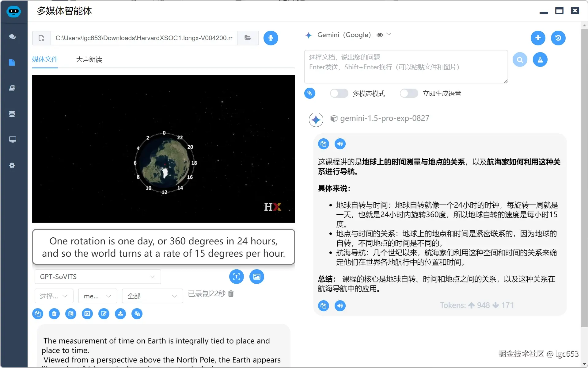
Task: Open the Gemini provider chevron dropdown
Action: coord(389,34)
